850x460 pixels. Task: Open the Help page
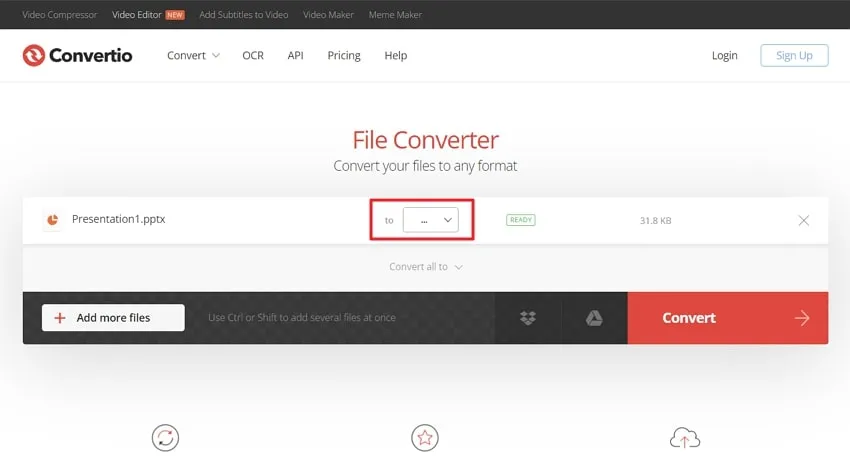coord(396,55)
